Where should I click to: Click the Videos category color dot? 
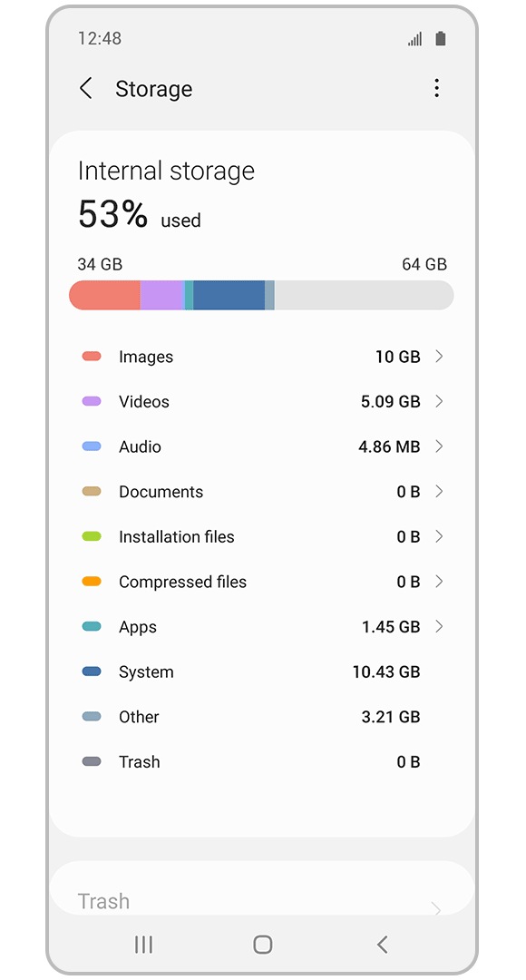93,401
